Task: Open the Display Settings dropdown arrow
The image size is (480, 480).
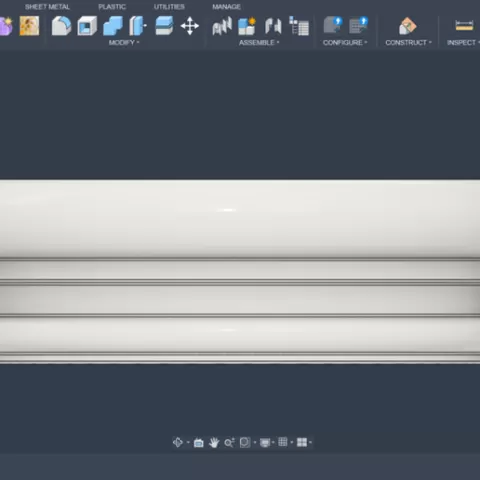Action: (273, 443)
